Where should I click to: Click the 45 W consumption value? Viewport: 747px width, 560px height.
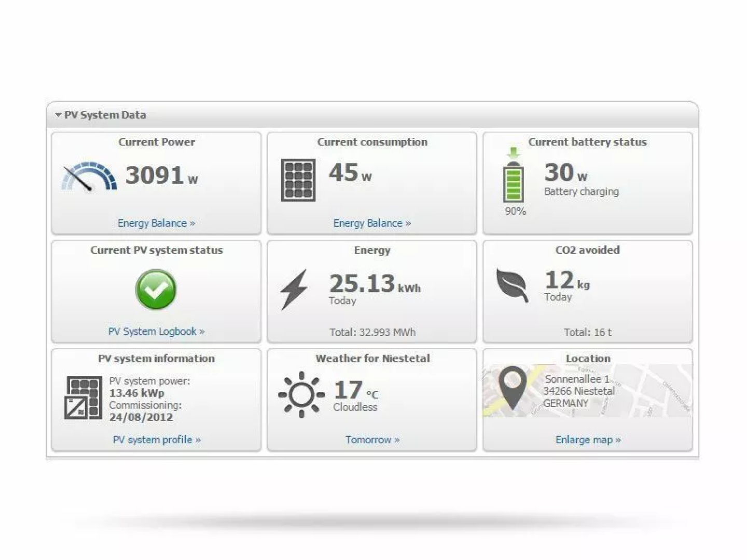point(350,173)
